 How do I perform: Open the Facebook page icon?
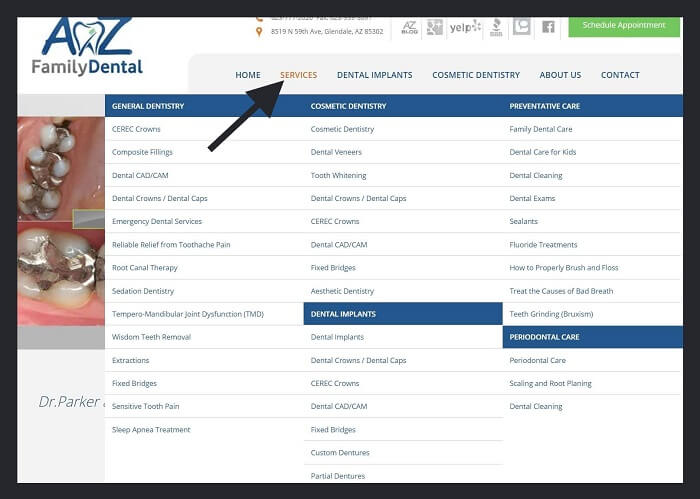pyautogui.click(x=548, y=27)
